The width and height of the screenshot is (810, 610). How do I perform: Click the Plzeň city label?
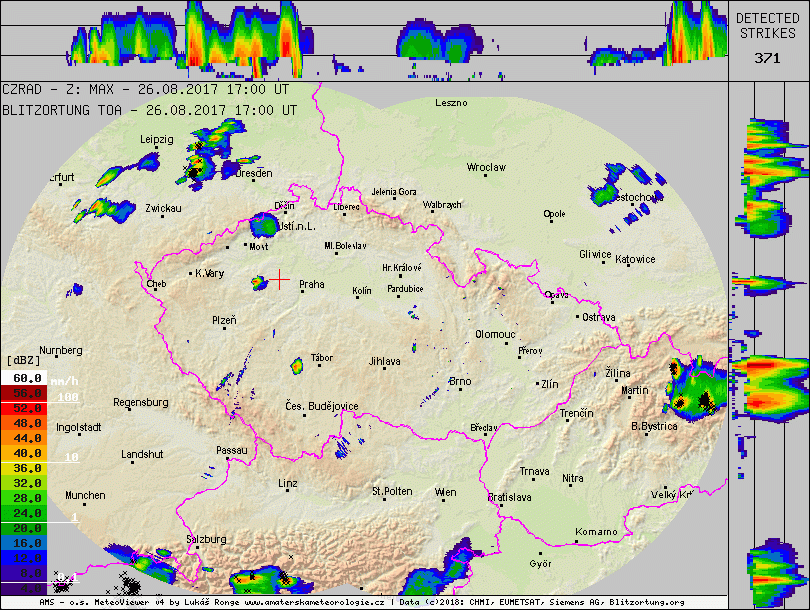pos(224,320)
